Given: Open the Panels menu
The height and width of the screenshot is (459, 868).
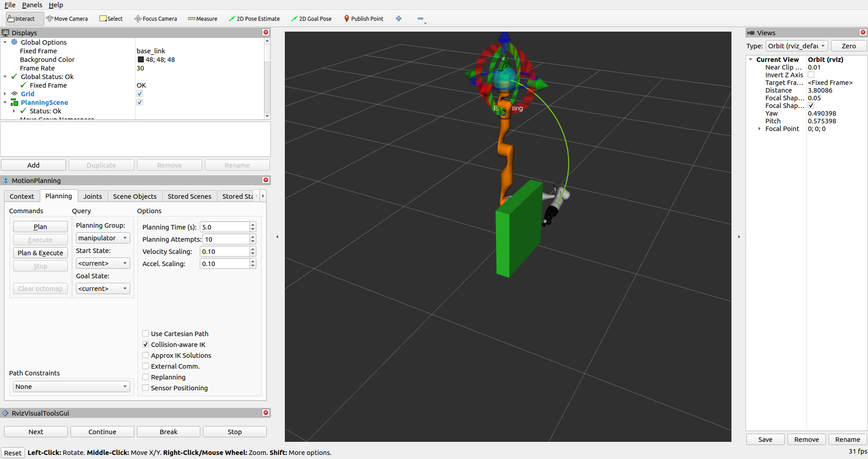Looking at the screenshot, I should [x=32, y=5].
